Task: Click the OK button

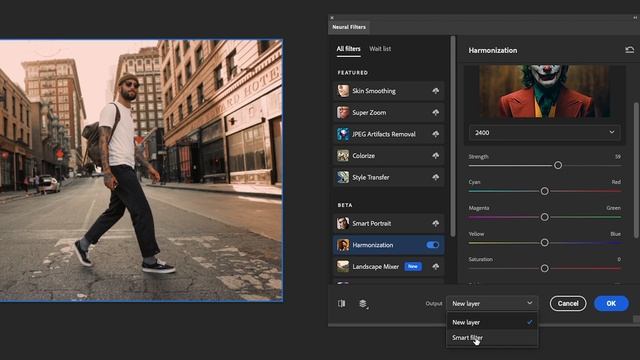Action: (x=611, y=304)
